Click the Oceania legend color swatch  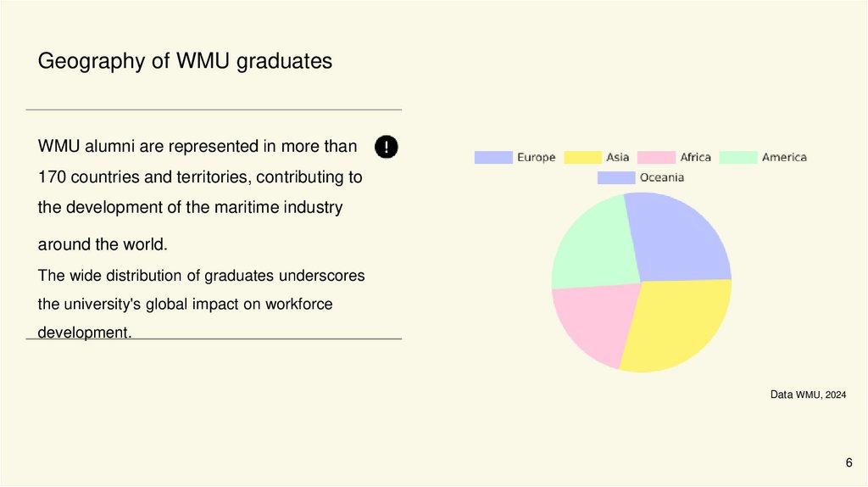pyautogui.click(x=616, y=177)
